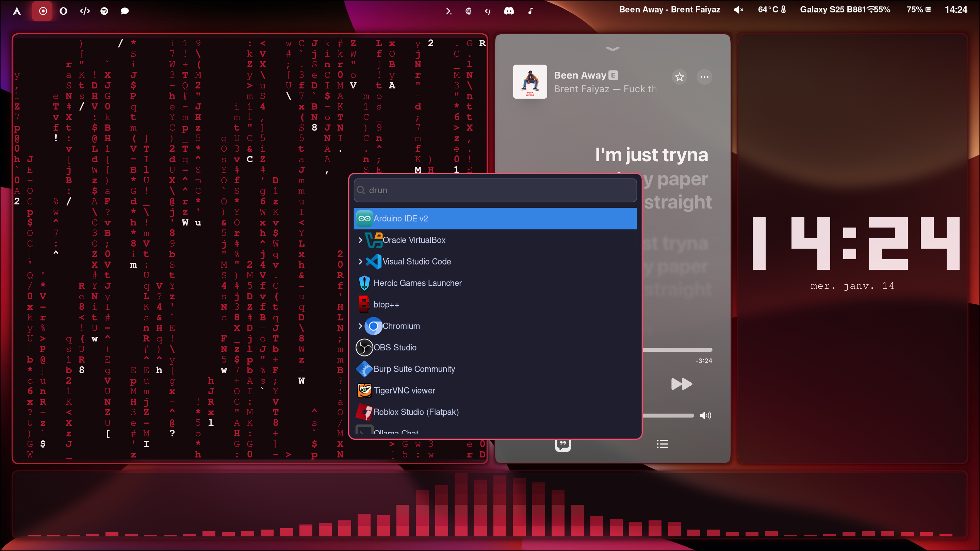Click the VirtualBox app icon
Screen dimensions: 980x551
click(x=374, y=240)
